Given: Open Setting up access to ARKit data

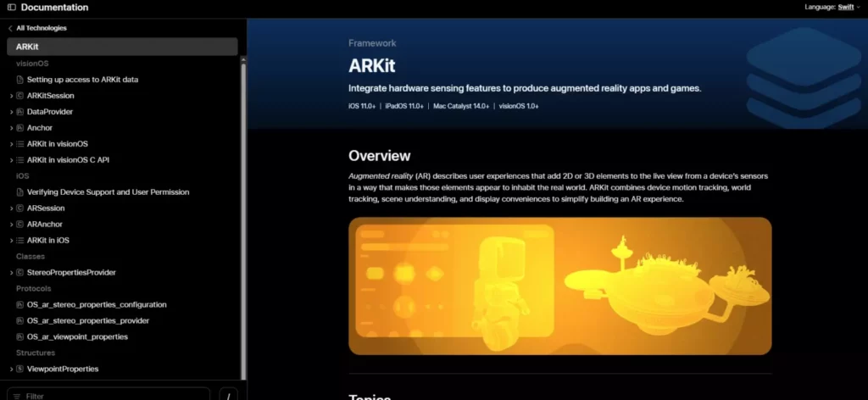Looking at the screenshot, I should click(x=82, y=79).
